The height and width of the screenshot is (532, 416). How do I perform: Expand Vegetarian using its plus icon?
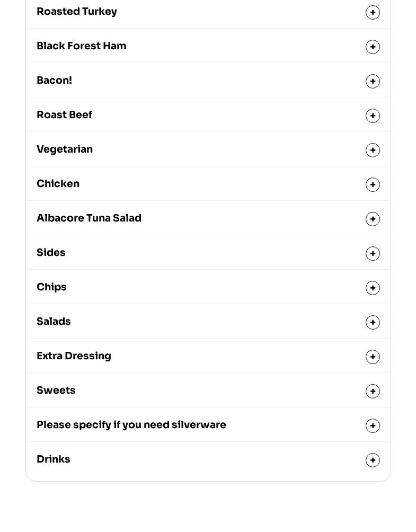click(x=373, y=150)
